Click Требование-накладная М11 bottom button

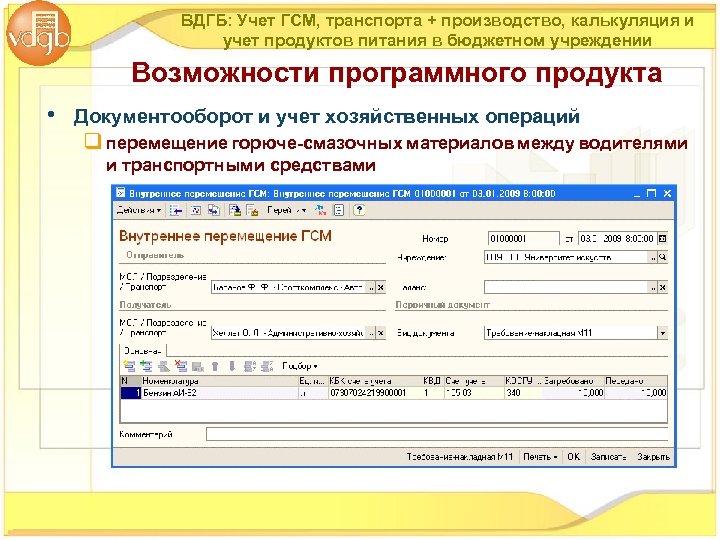tap(459, 457)
